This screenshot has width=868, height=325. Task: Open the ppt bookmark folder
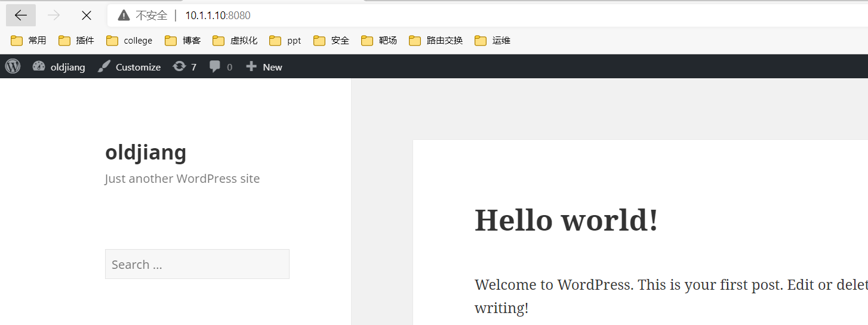pos(285,41)
